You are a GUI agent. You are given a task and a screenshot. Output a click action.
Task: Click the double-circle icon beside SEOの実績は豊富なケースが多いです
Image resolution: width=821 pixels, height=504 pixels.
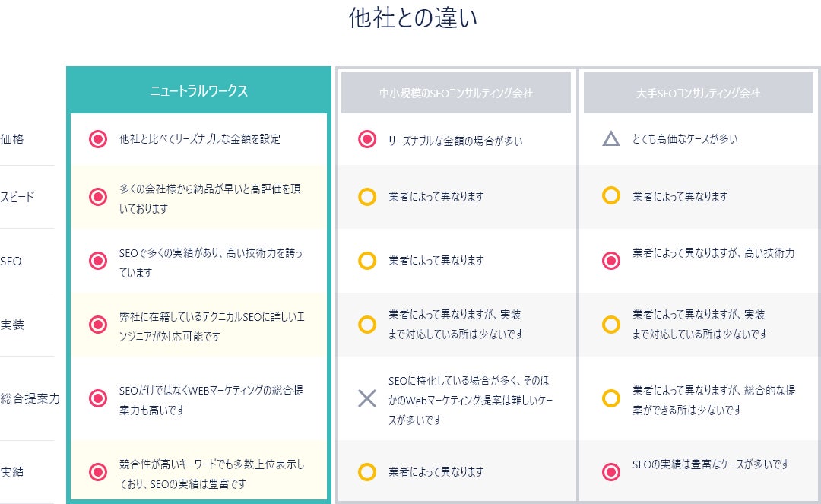click(x=611, y=472)
